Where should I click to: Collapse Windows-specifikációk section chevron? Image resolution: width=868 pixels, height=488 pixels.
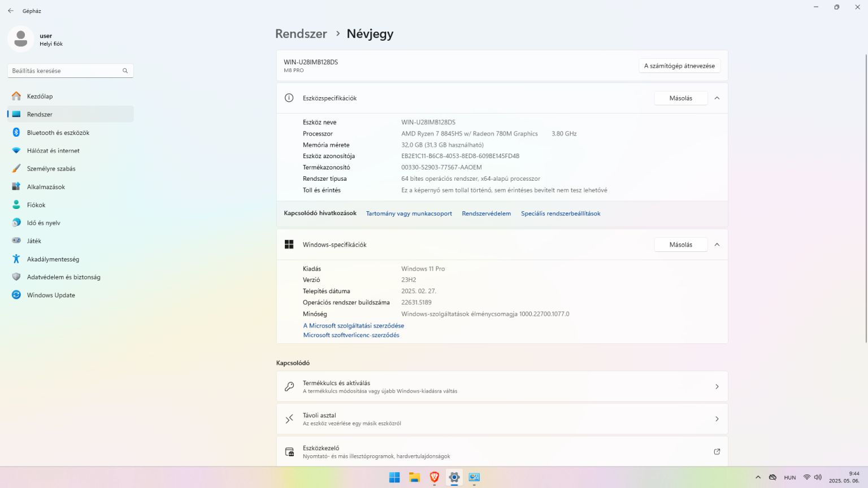(717, 245)
